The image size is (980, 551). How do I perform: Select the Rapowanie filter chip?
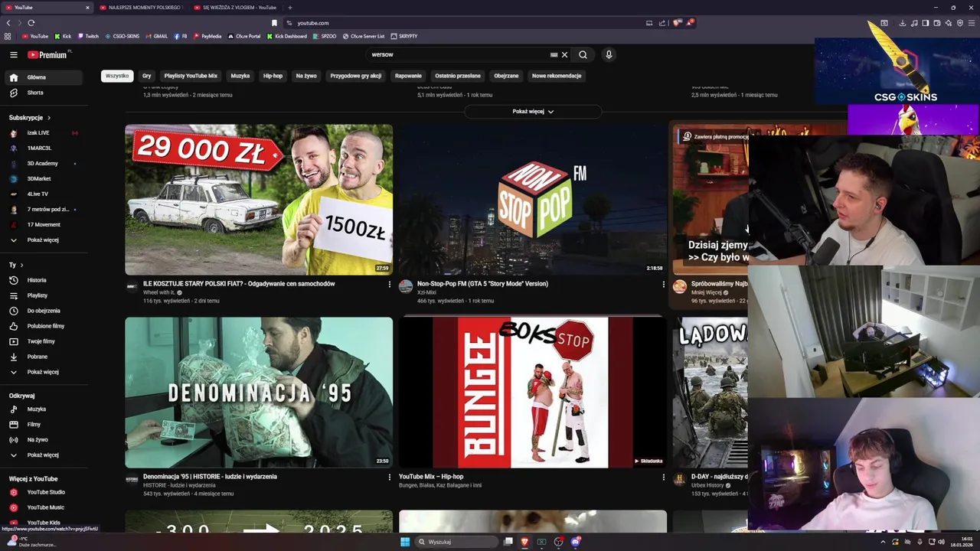click(408, 76)
